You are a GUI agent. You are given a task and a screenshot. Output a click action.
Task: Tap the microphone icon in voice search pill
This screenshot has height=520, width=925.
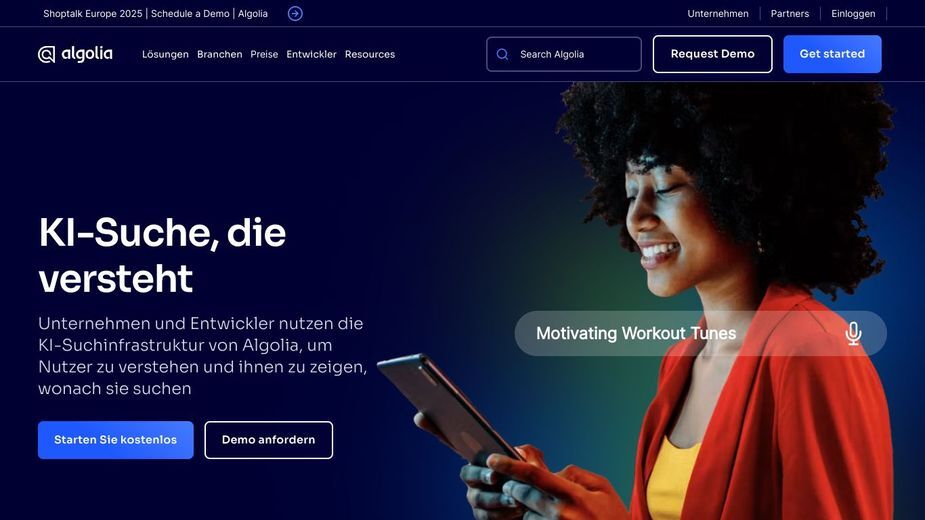tap(853, 333)
